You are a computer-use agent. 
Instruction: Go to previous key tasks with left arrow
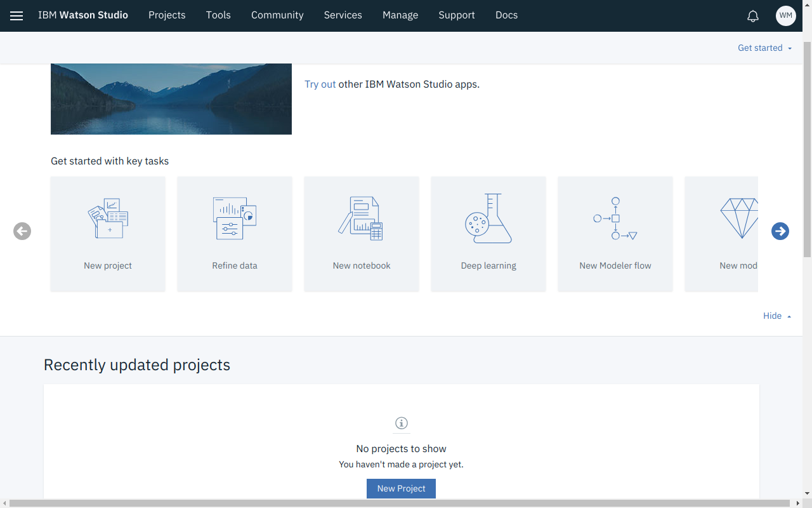22,231
